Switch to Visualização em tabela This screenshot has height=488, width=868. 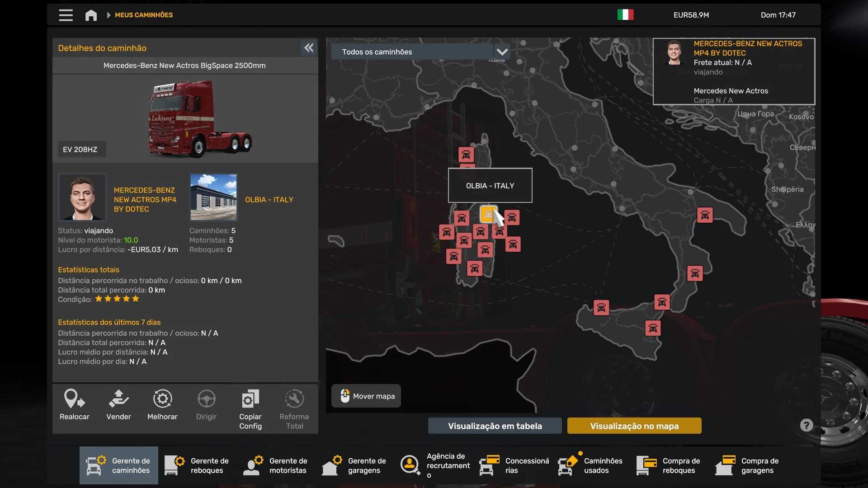pyautogui.click(x=495, y=426)
